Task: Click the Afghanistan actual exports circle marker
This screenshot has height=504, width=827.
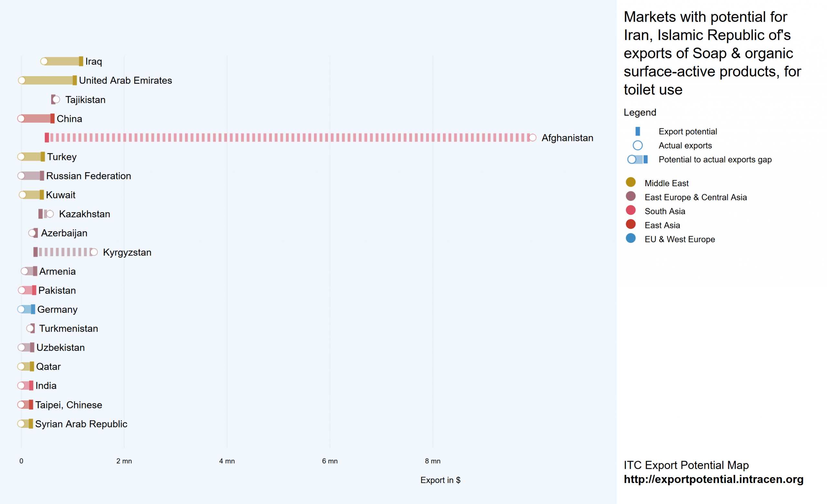Action: click(x=532, y=138)
